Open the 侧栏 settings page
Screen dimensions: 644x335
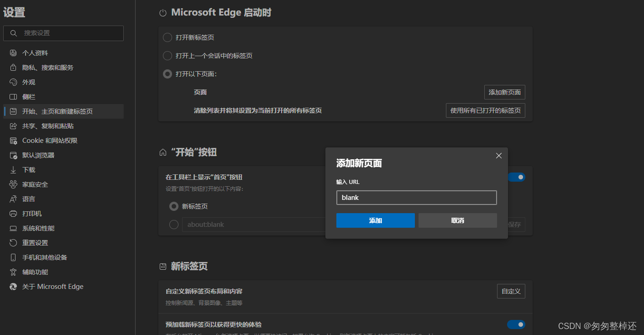pos(63,97)
